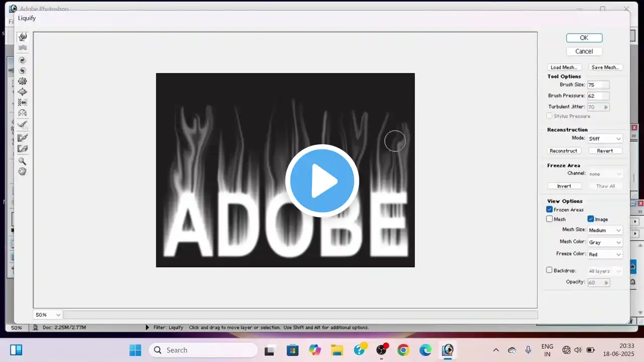Click the Load Mesh button
644x362 pixels.
(563, 67)
